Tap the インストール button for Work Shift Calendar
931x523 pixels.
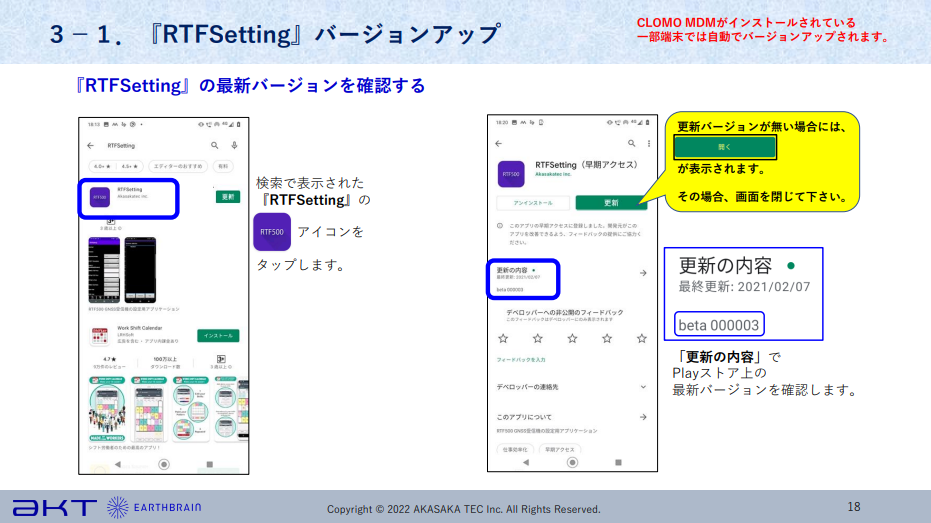(x=218, y=336)
